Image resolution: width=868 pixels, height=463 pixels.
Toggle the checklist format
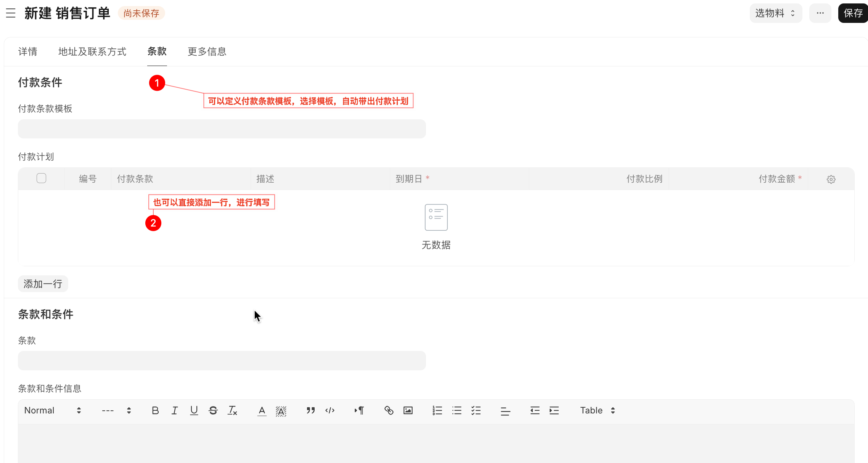[x=476, y=410]
